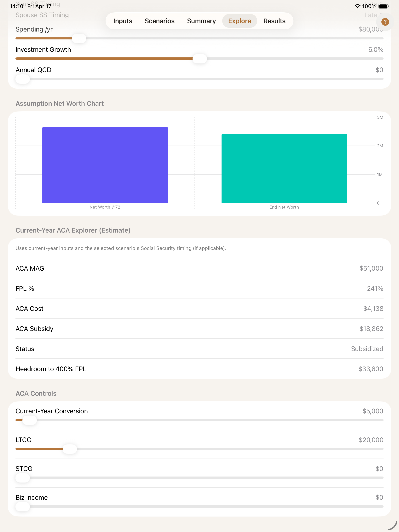
Task: Switch to the Inputs tab
Action: pos(123,21)
